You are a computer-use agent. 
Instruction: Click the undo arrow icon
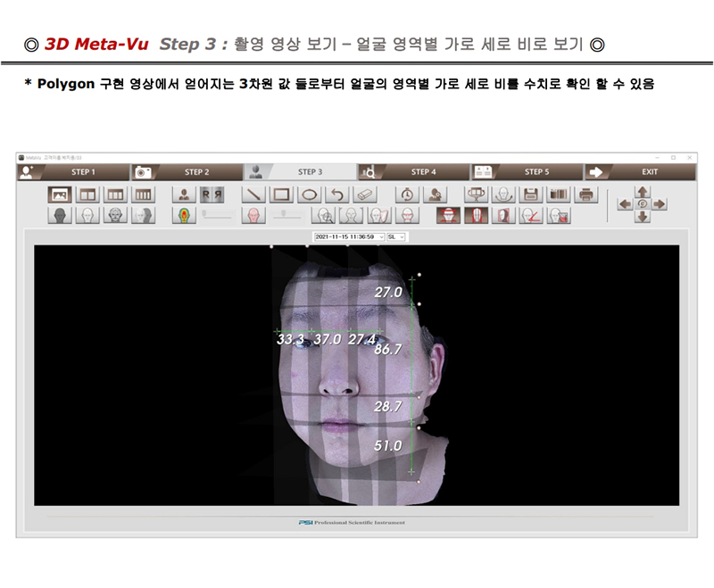[x=336, y=194]
